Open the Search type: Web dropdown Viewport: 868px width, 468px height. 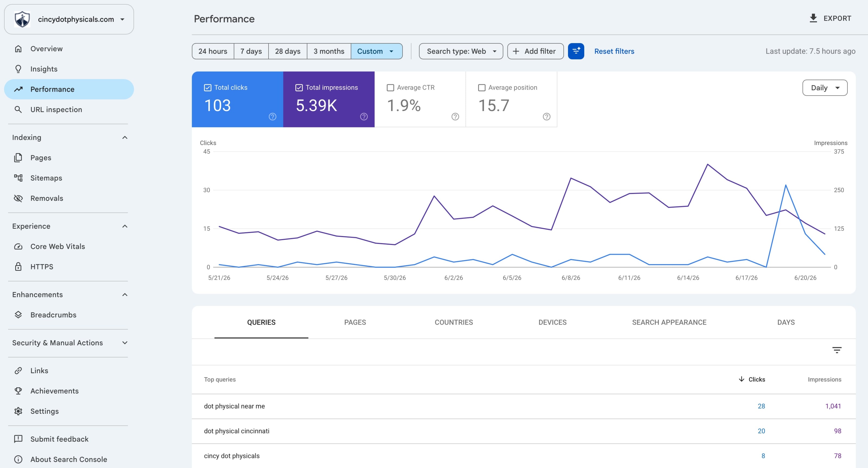pyautogui.click(x=461, y=51)
